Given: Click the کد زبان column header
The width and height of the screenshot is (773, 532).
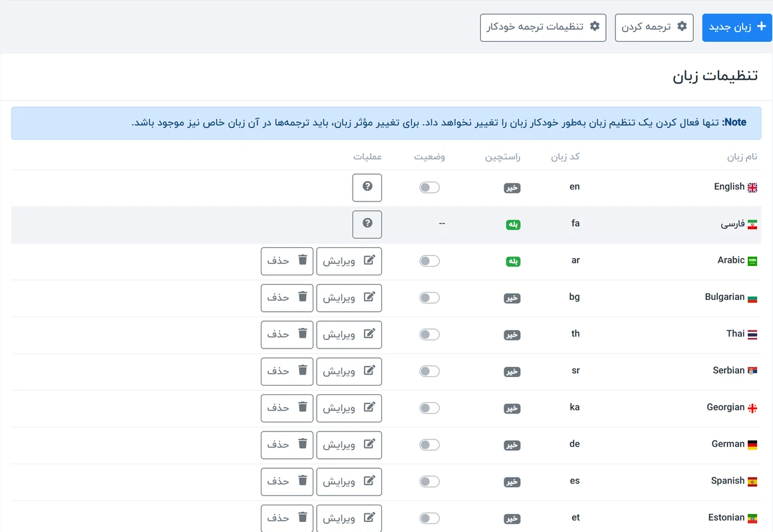Looking at the screenshot, I should (565, 157).
